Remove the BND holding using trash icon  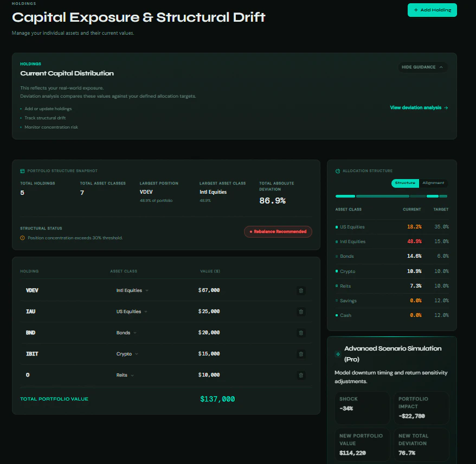click(x=301, y=333)
